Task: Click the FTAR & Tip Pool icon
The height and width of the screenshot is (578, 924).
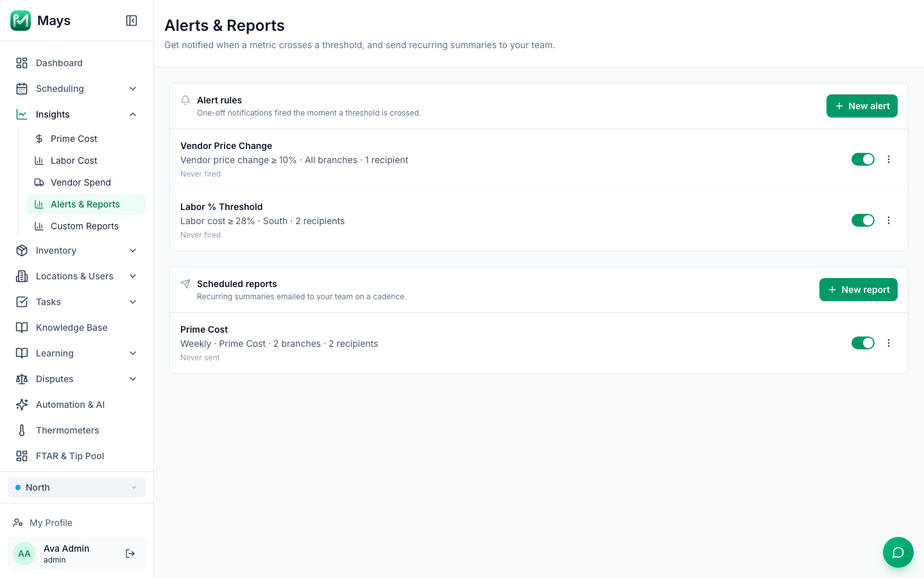Action: click(x=22, y=456)
